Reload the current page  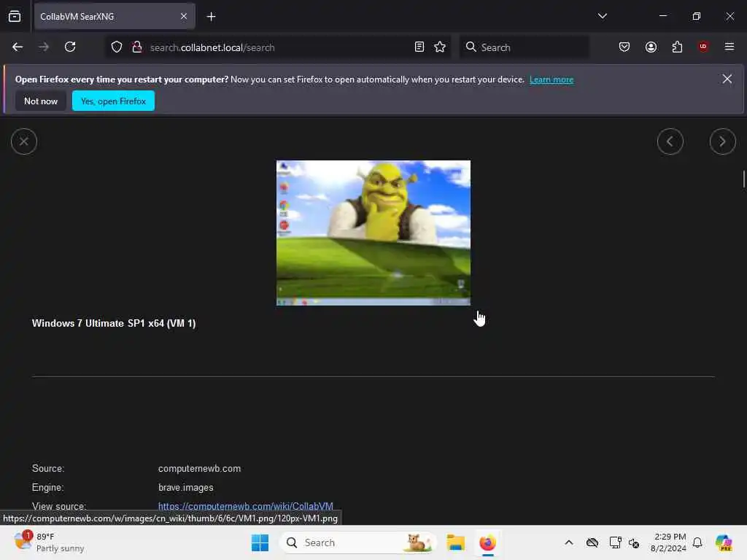70,47
